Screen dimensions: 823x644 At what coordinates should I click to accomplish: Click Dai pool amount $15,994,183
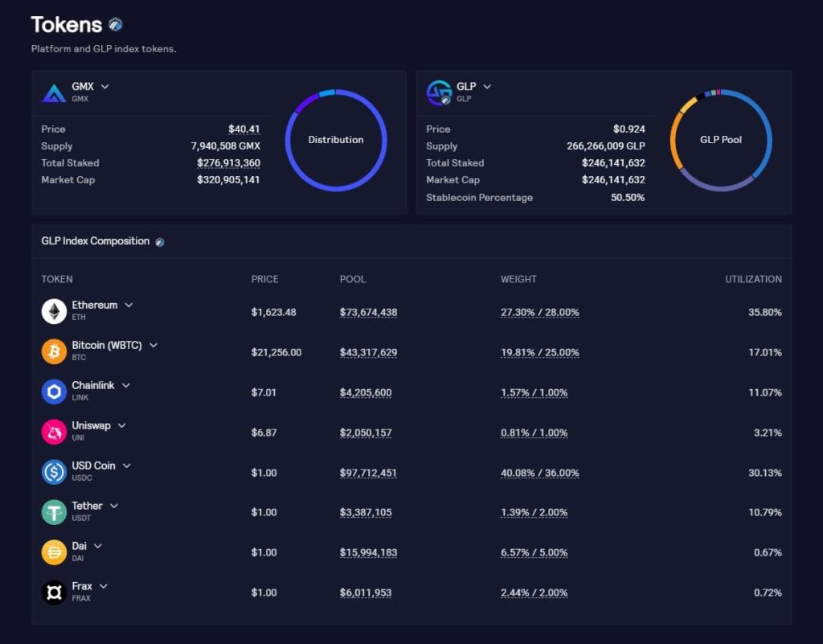point(368,552)
